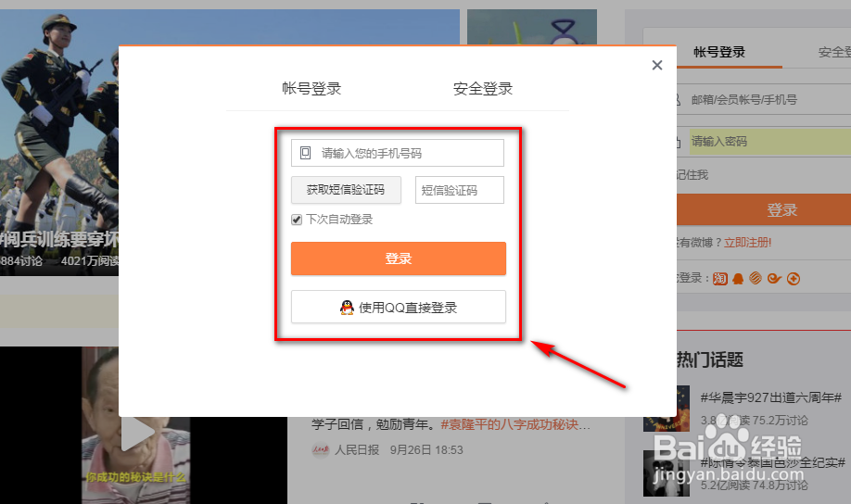Open the military parade training news image
The image size is (851, 504).
pyautogui.click(x=59, y=142)
